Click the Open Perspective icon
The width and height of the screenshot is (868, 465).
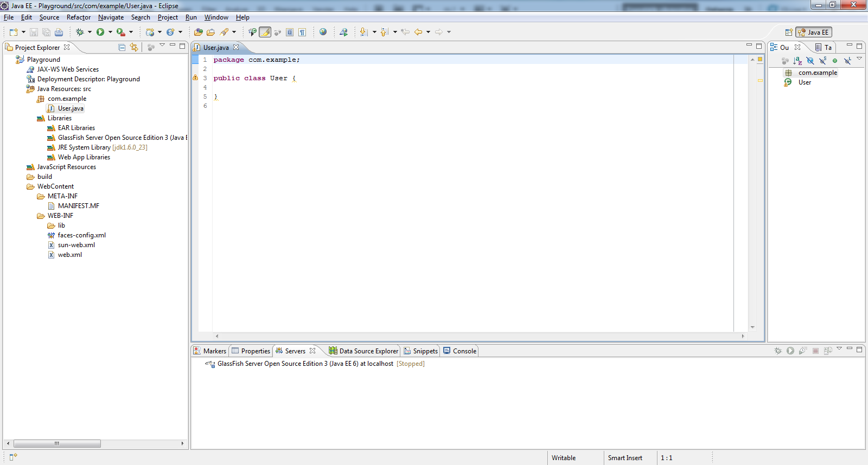pyautogui.click(x=789, y=33)
